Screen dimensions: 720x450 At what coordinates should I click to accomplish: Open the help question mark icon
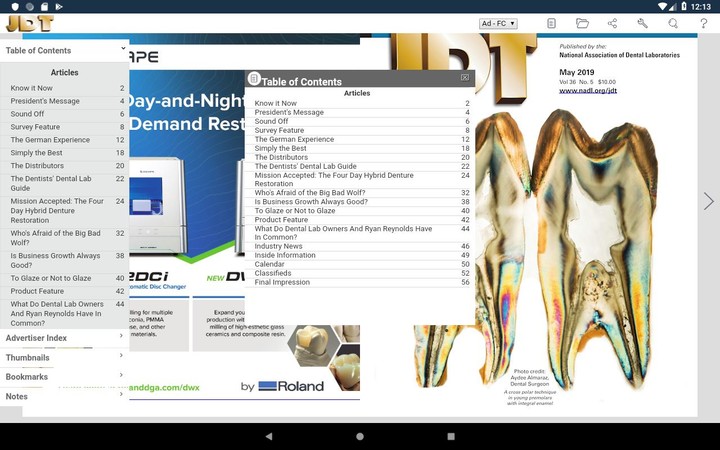pyautogui.click(x=703, y=23)
